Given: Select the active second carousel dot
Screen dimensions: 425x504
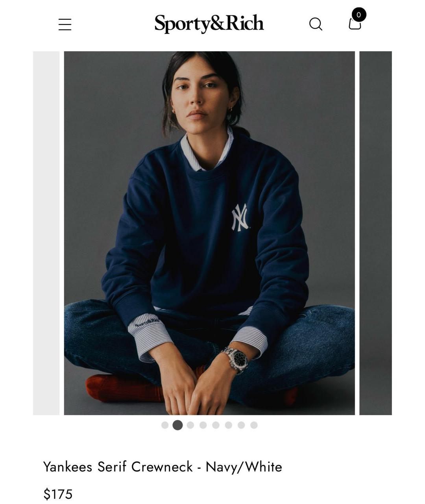Looking at the screenshot, I should pyautogui.click(x=177, y=425).
